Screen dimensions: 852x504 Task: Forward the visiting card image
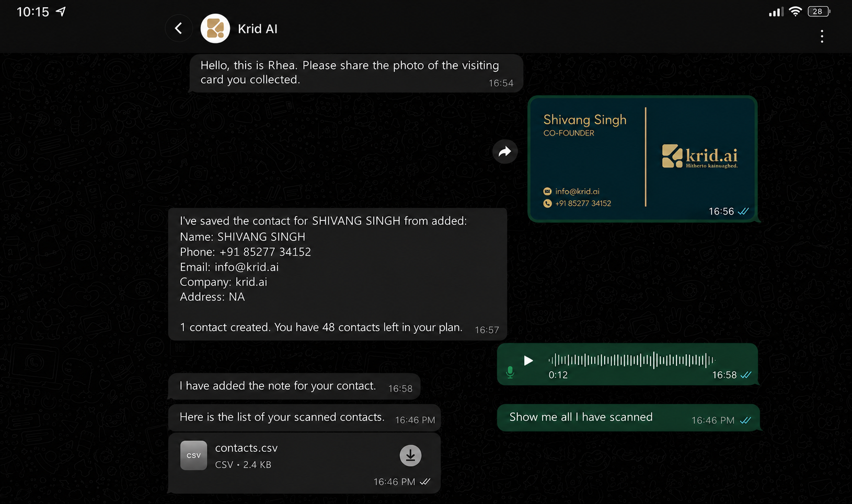pos(505,151)
